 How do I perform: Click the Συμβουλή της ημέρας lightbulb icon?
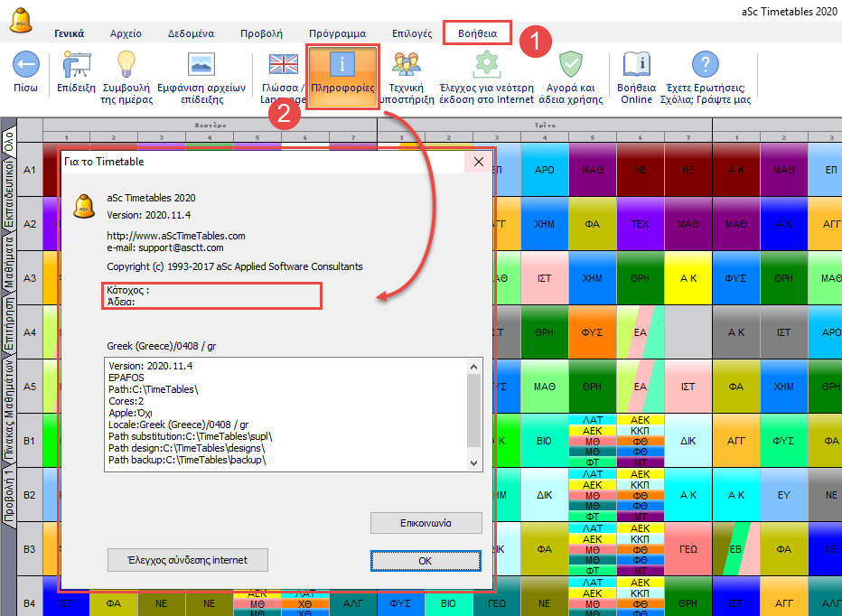tap(126, 65)
